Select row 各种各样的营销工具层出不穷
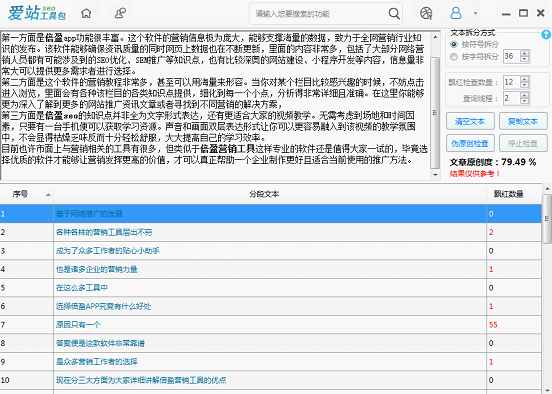This screenshot has height=394, width=552. (x=270, y=232)
